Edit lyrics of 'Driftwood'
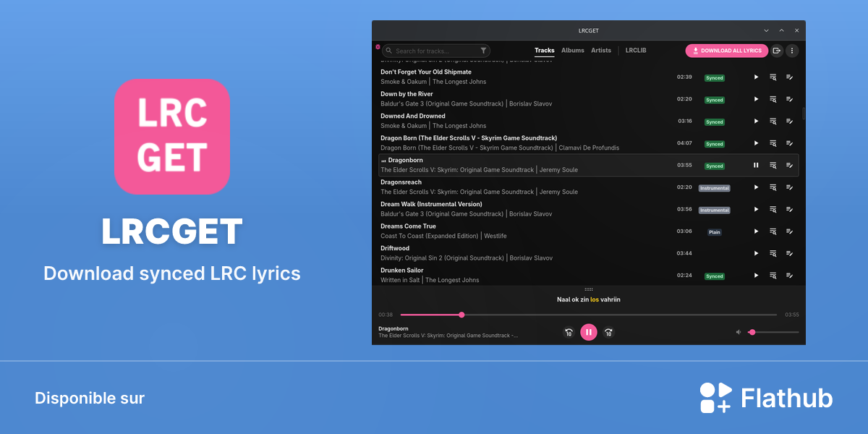868x434 pixels. click(x=790, y=253)
